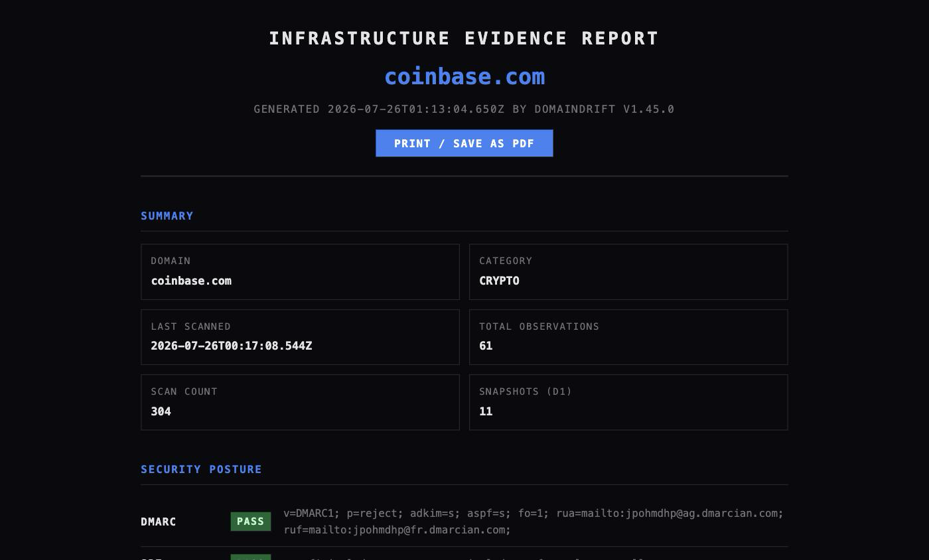Click the DMARC row label
929x560 pixels.
[x=159, y=522]
